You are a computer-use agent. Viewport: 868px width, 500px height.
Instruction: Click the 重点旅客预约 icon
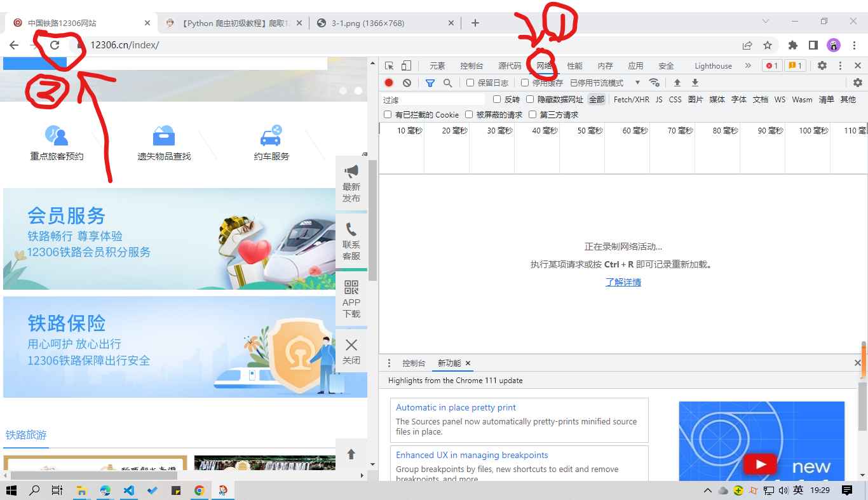[57, 135]
